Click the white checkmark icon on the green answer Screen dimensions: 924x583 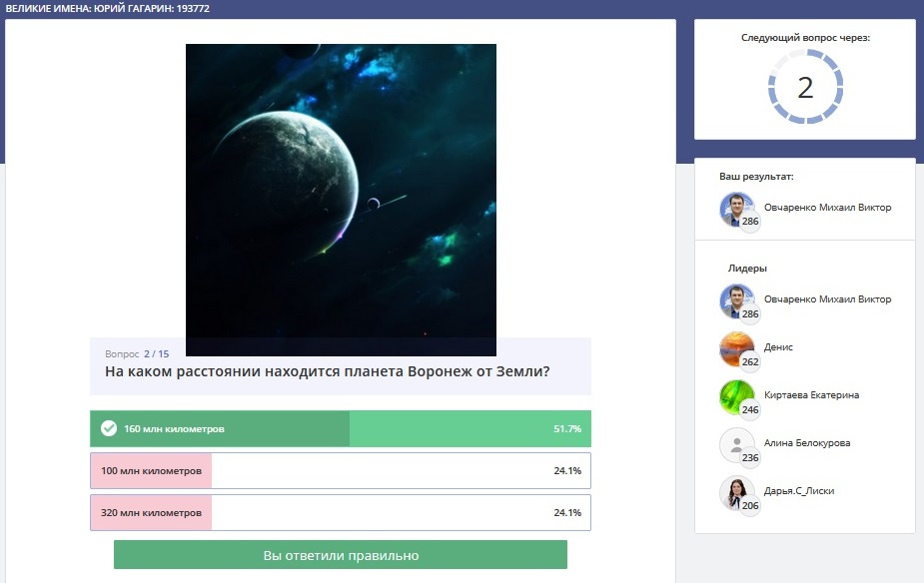(x=109, y=428)
